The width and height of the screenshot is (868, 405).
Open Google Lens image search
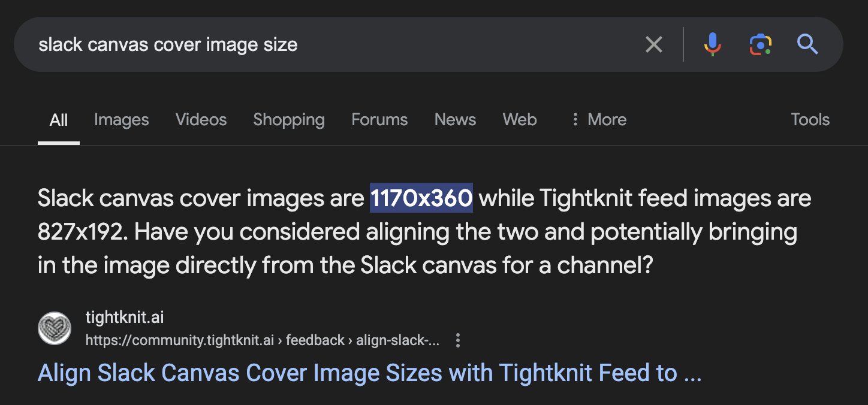pos(760,44)
